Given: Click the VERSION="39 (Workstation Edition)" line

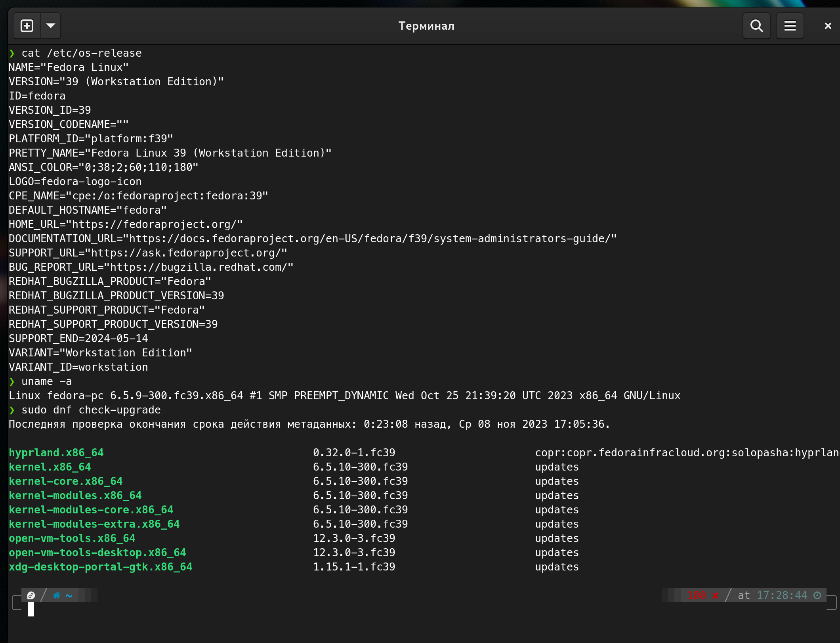Looking at the screenshot, I should click(x=116, y=82).
